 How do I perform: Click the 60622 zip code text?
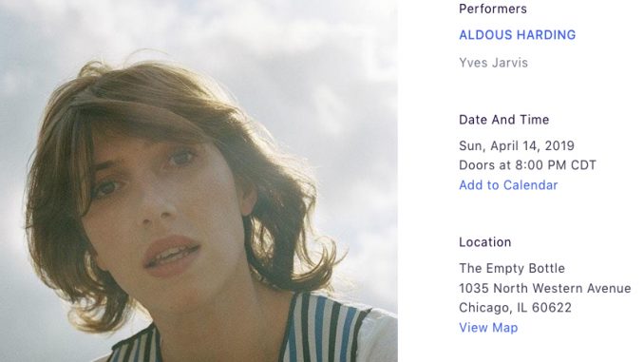click(x=551, y=308)
